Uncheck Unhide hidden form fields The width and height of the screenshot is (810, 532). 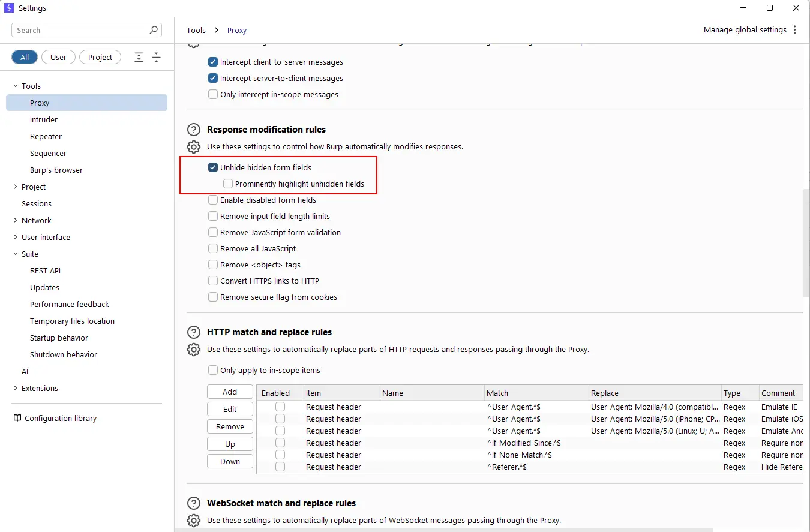pyautogui.click(x=213, y=168)
